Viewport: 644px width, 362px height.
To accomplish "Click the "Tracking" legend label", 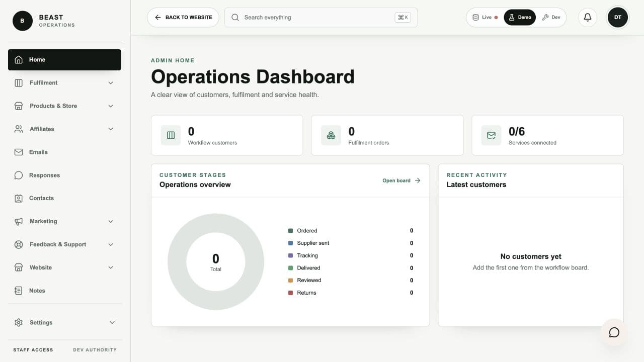I will tap(307, 256).
